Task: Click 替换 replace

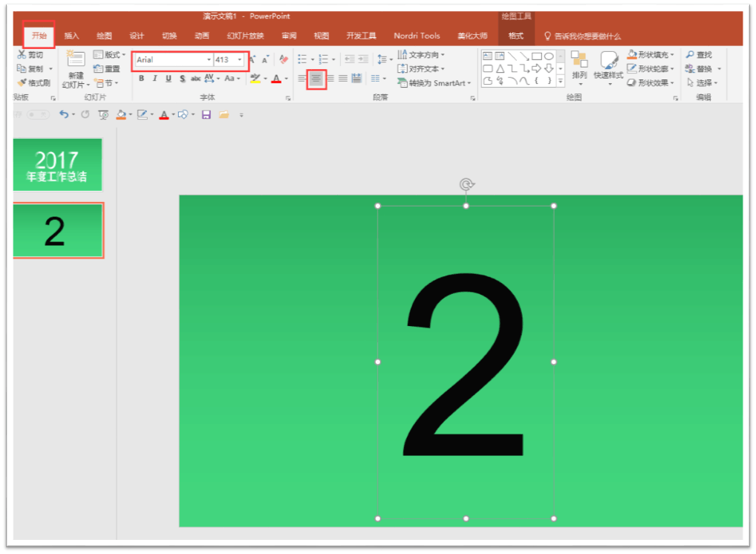Action: [703, 69]
